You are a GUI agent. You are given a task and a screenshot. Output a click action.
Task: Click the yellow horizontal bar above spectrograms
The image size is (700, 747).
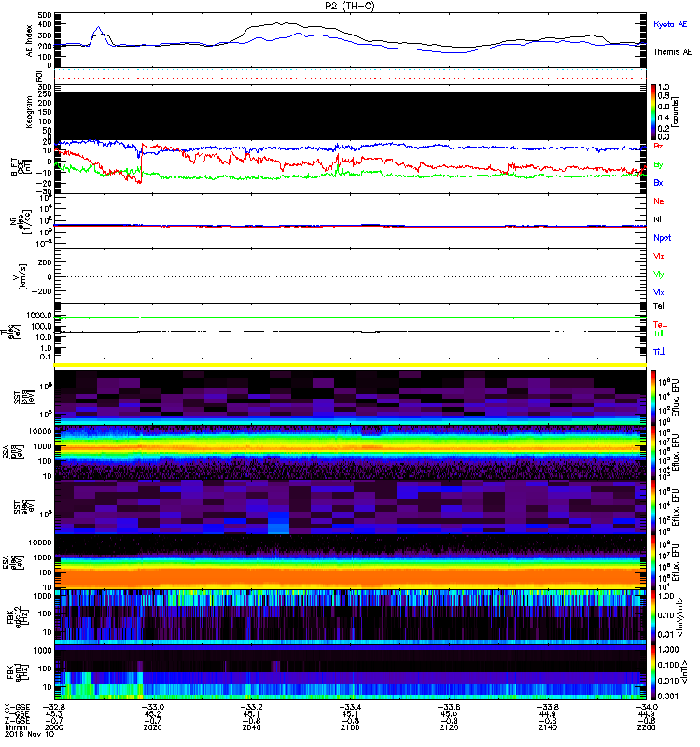point(351,365)
